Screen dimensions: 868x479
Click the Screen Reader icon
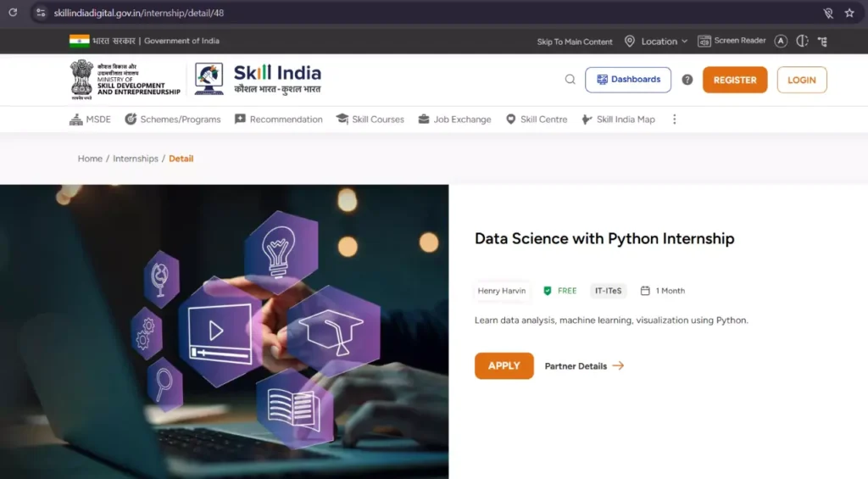(x=704, y=41)
